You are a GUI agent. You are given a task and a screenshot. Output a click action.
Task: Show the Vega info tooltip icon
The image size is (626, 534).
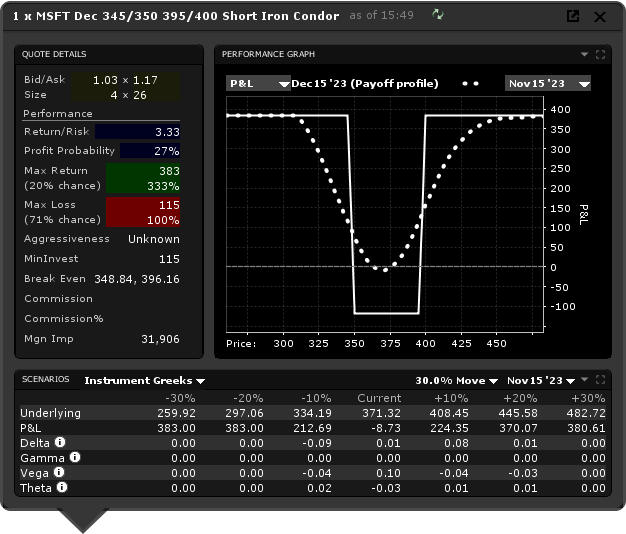coord(59,472)
